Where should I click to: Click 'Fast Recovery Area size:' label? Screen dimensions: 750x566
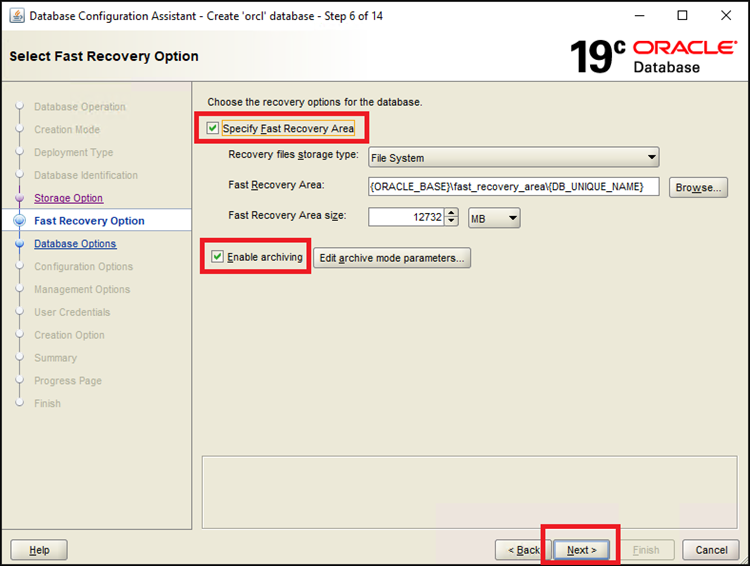click(287, 215)
